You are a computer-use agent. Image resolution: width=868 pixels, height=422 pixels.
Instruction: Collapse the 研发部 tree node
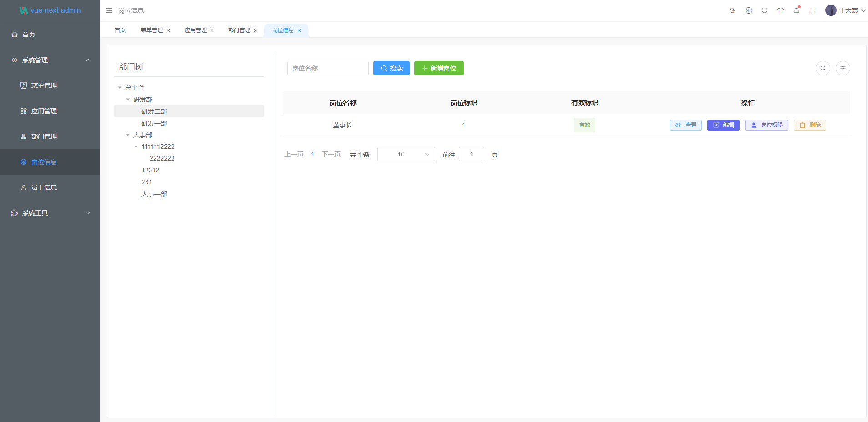pyautogui.click(x=128, y=100)
